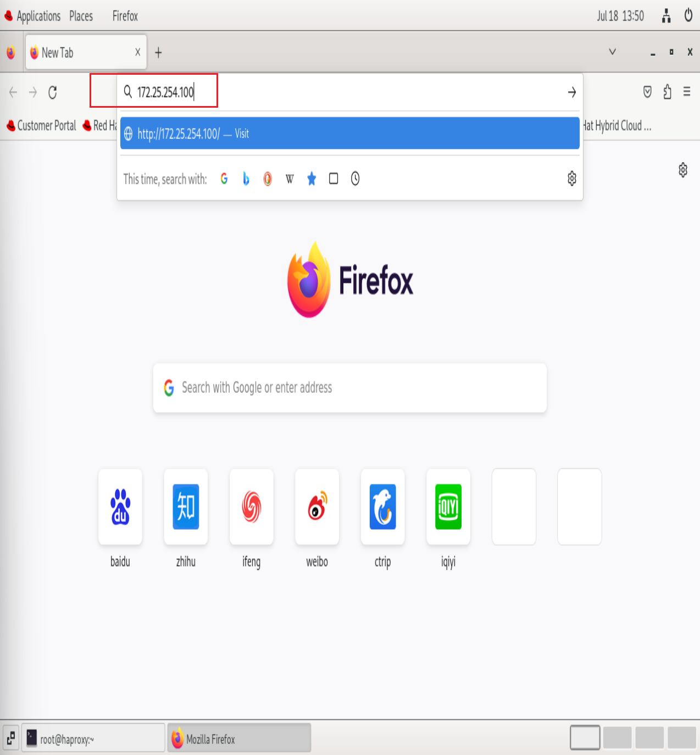The image size is (700, 755).
Task: Open the Save to Pocket icon
Action: tap(647, 92)
